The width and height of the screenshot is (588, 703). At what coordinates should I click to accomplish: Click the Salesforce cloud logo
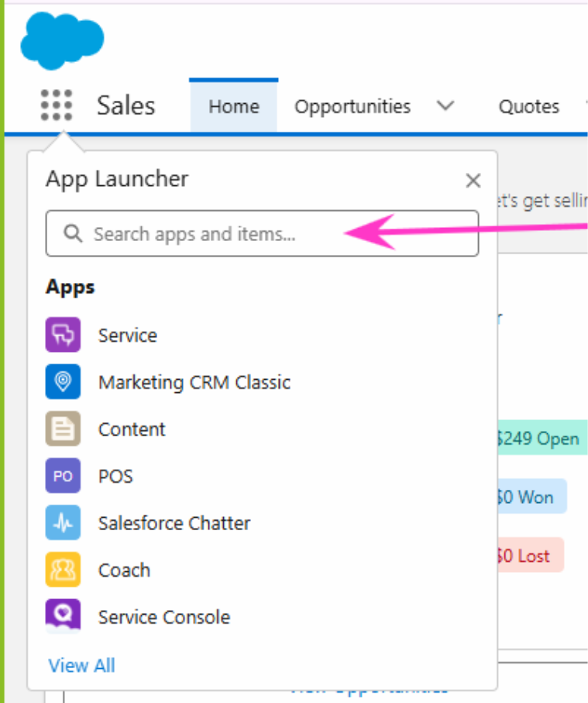tap(62, 40)
